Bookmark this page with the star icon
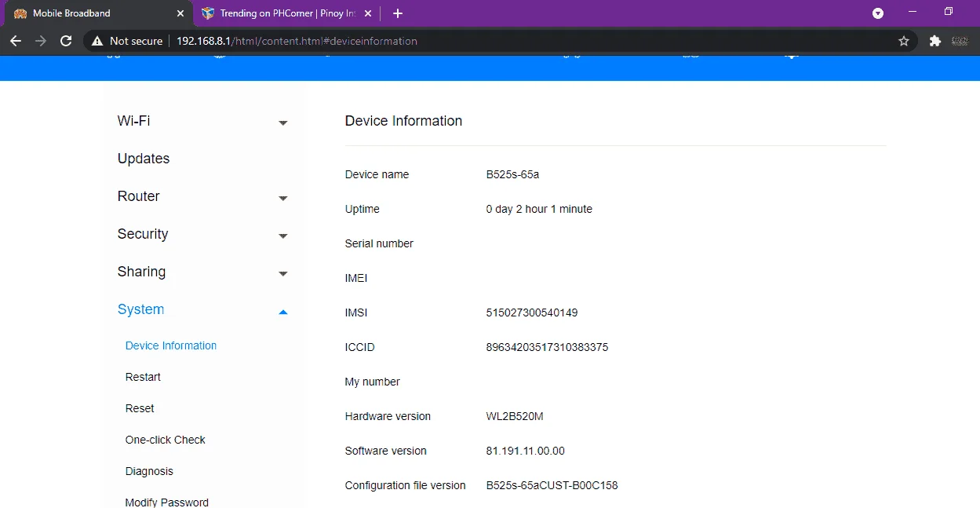980x508 pixels. tap(904, 41)
